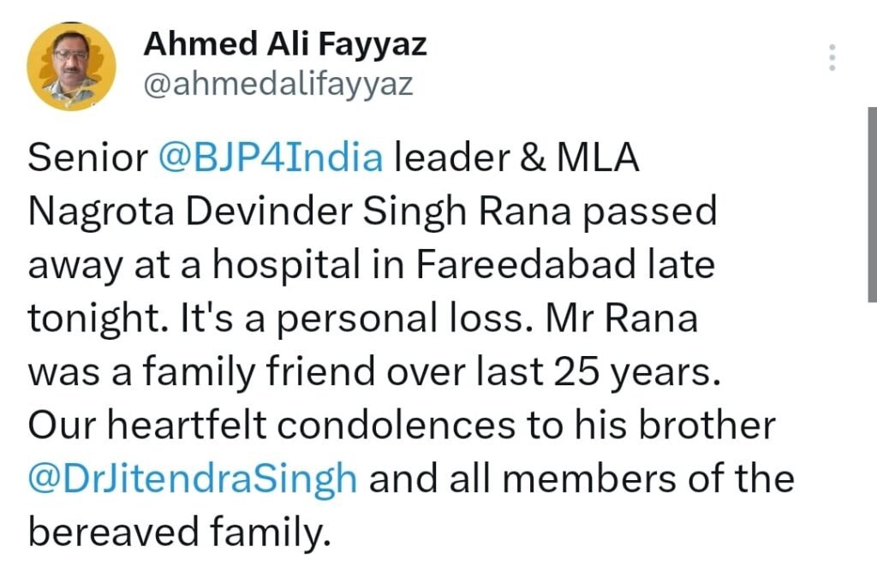Click the word "hospital" in the tweet

(x=274, y=266)
